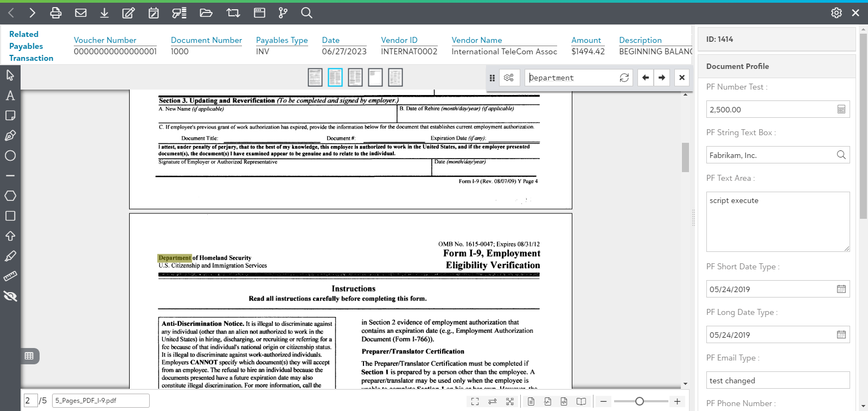Click the Download arrow icon
Screen dimensions: 868x411
tap(104, 12)
